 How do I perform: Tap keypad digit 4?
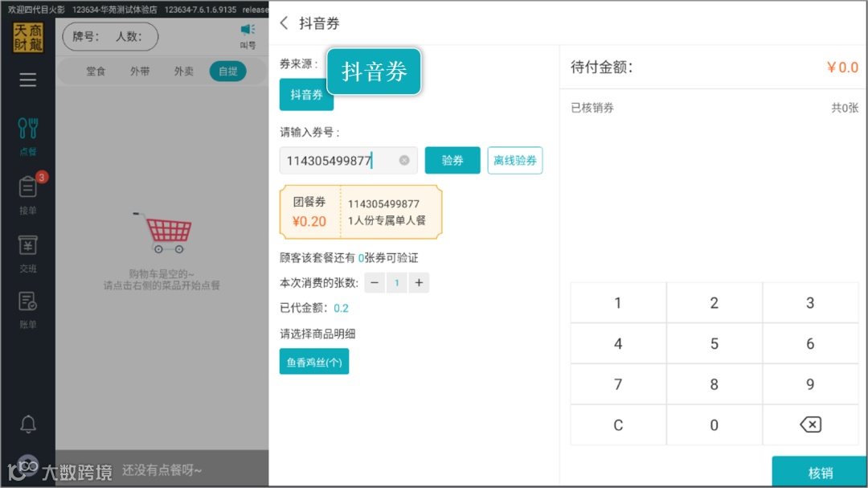click(x=618, y=344)
